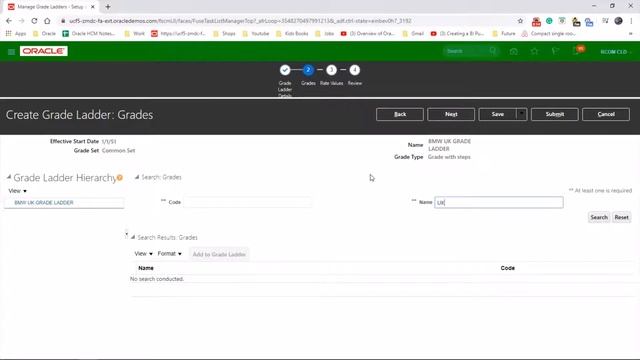Open Favorites star icon in Oracle header

(534, 51)
